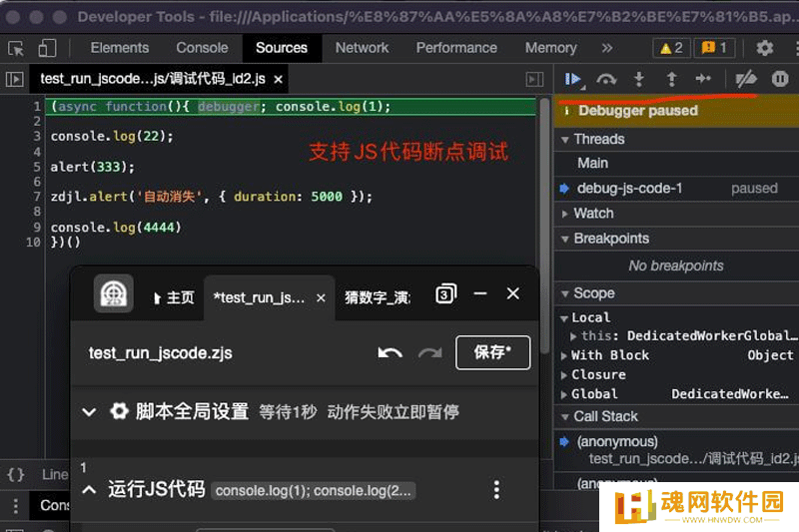
Task: Click the 保存 button
Action: 492,352
